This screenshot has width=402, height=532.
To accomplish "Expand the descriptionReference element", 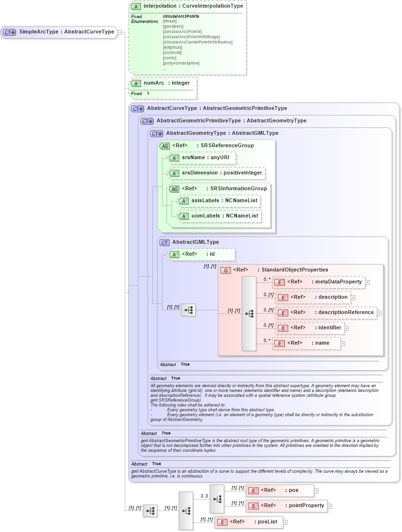I will pos(379,313).
